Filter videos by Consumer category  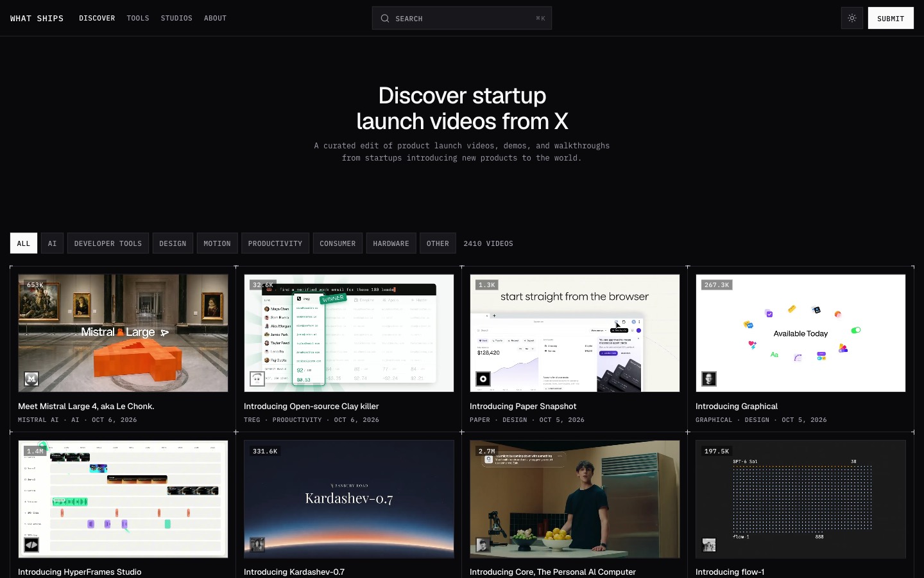[x=338, y=243]
